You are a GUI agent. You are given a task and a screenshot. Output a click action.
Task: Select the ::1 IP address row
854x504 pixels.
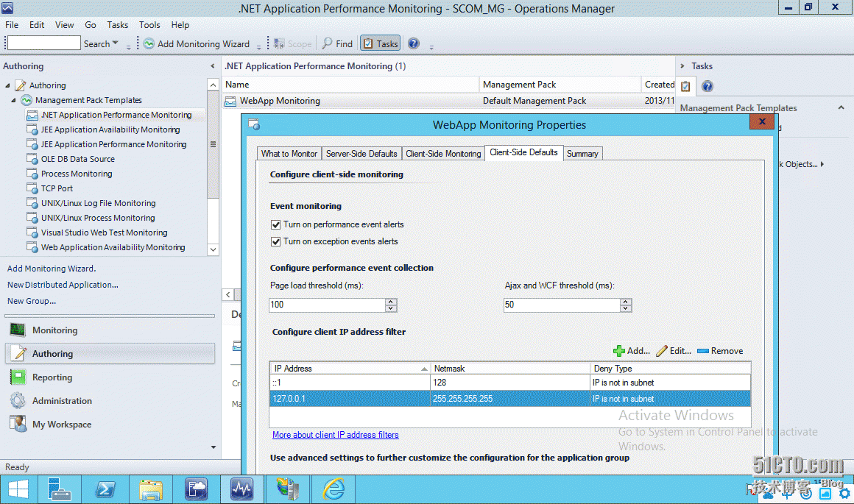pyautogui.click(x=509, y=383)
